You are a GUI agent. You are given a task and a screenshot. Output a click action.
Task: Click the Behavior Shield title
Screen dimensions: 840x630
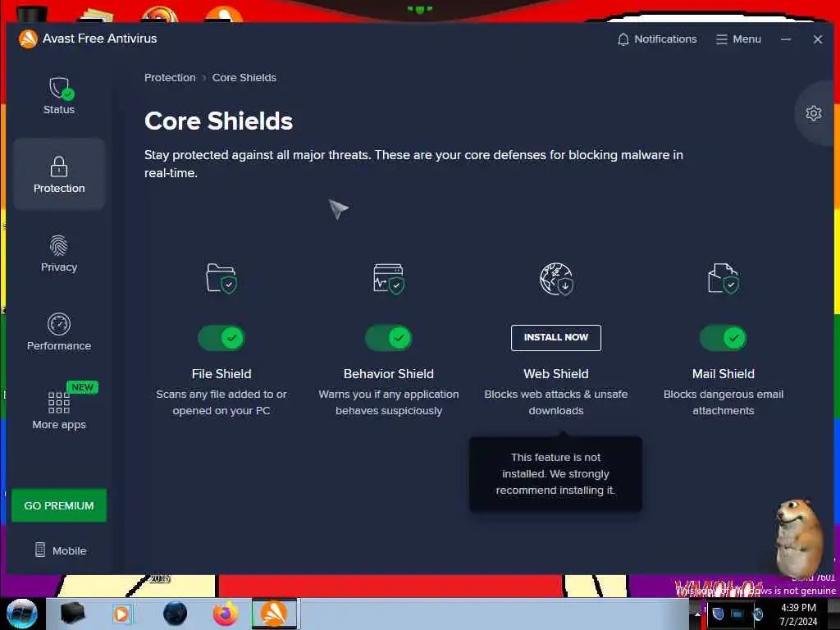tap(388, 374)
